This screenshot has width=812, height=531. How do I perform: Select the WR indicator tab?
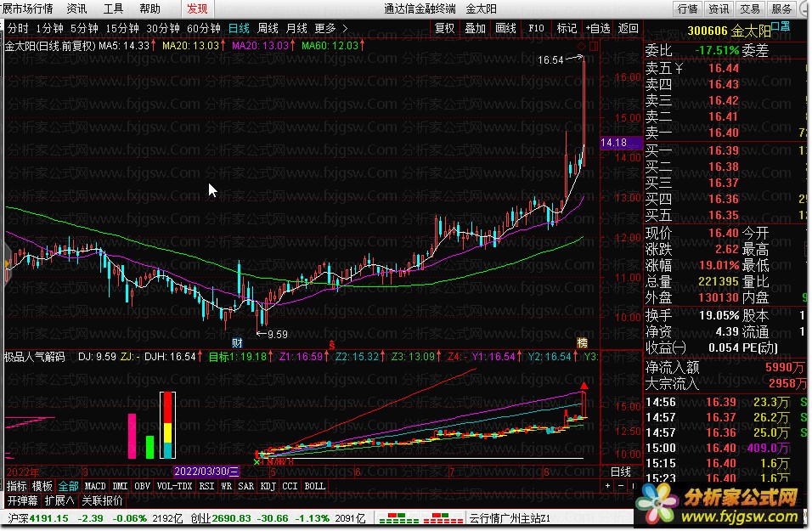point(226,486)
